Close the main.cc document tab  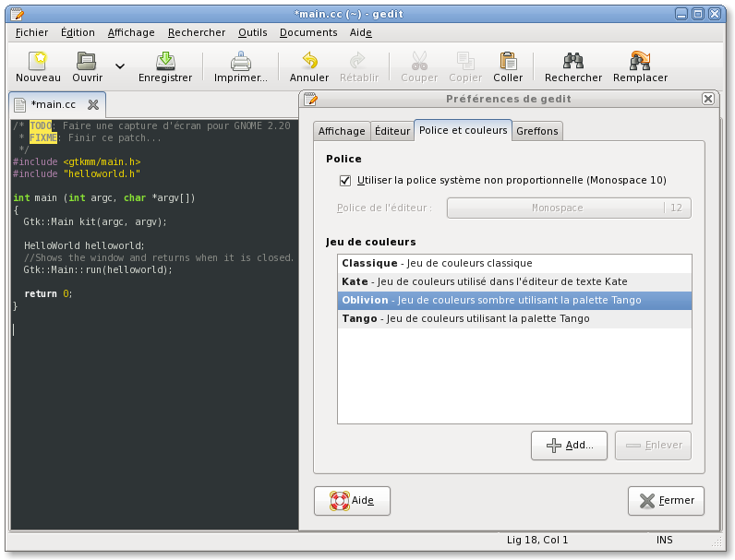(93, 105)
